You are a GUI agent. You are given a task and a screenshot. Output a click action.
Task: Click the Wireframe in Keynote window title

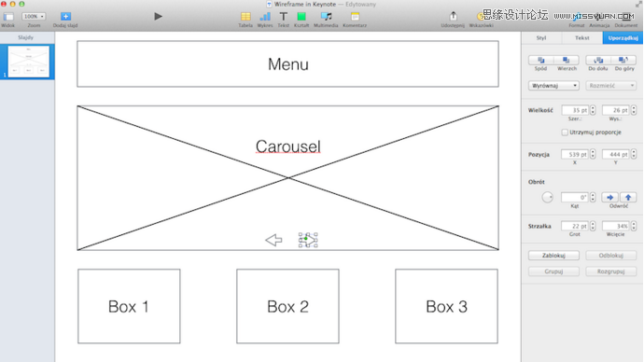(305, 4)
